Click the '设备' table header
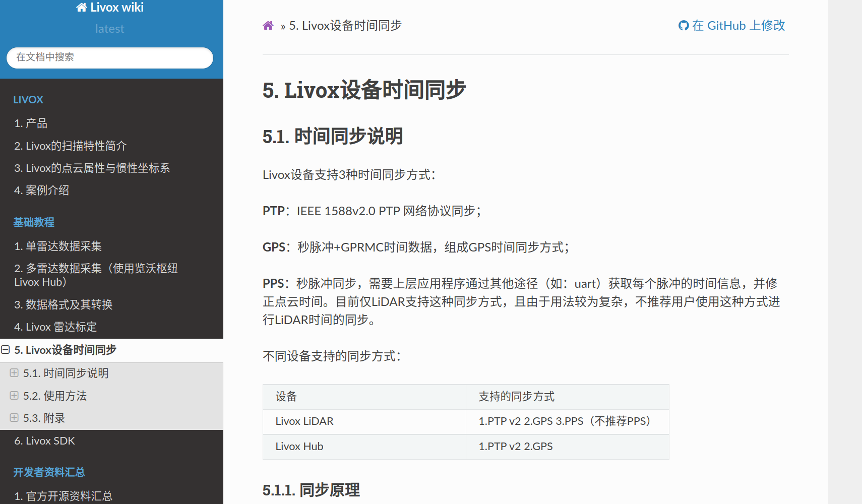Screen dimensions: 862x504 (x=364, y=397)
